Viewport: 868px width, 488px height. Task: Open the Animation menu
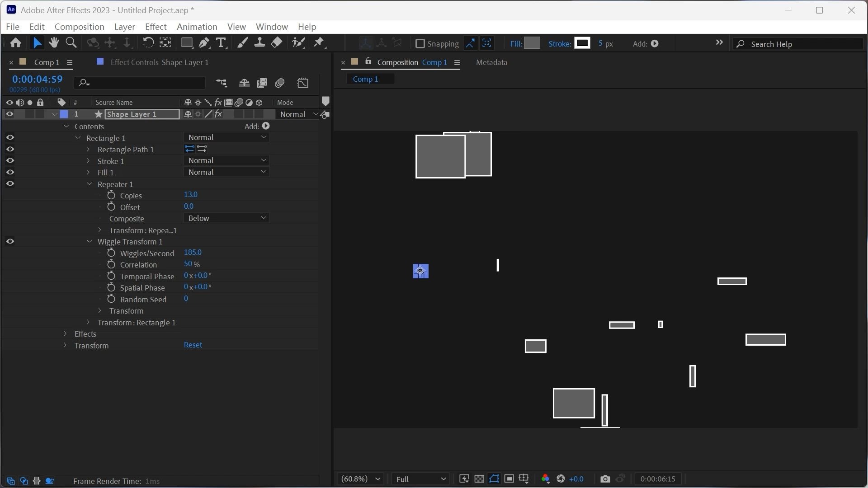[x=197, y=27]
